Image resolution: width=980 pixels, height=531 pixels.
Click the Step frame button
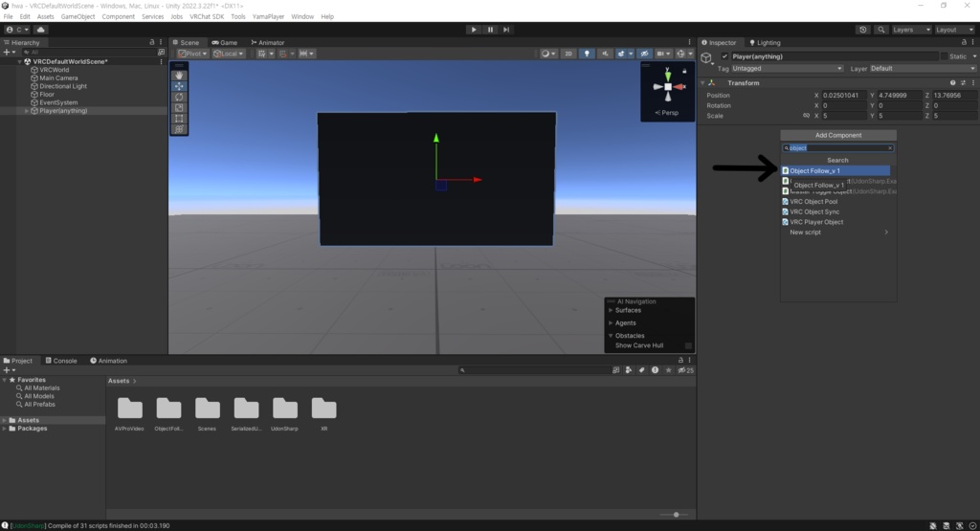pos(506,30)
